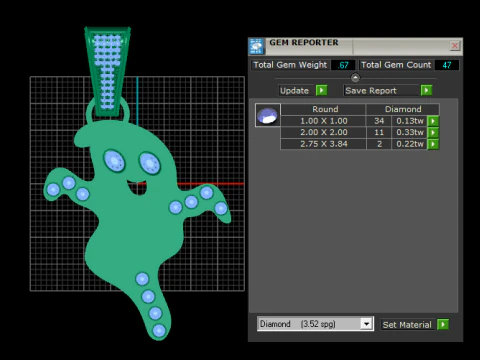Select the 2.00 X 2.00 size cell
The width and height of the screenshot is (480, 360).
pyautogui.click(x=323, y=132)
